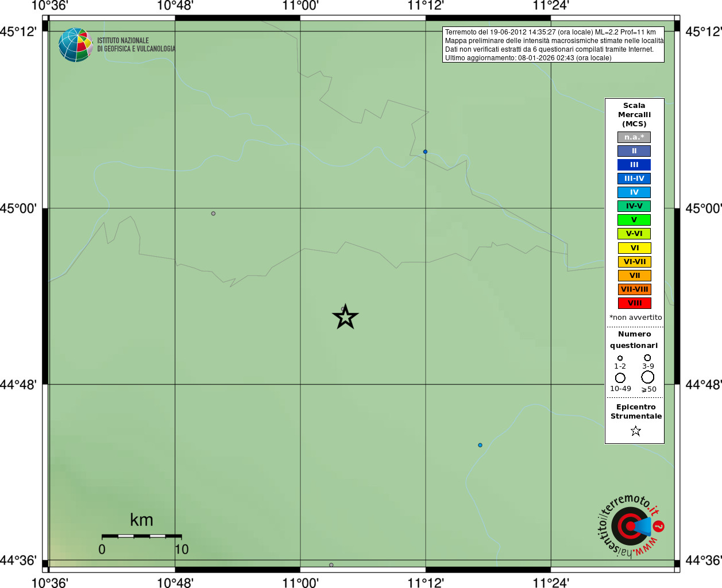Click the VI-VII intensity legend swatch
The width and height of the screenshot is (722, 588).
635,262
